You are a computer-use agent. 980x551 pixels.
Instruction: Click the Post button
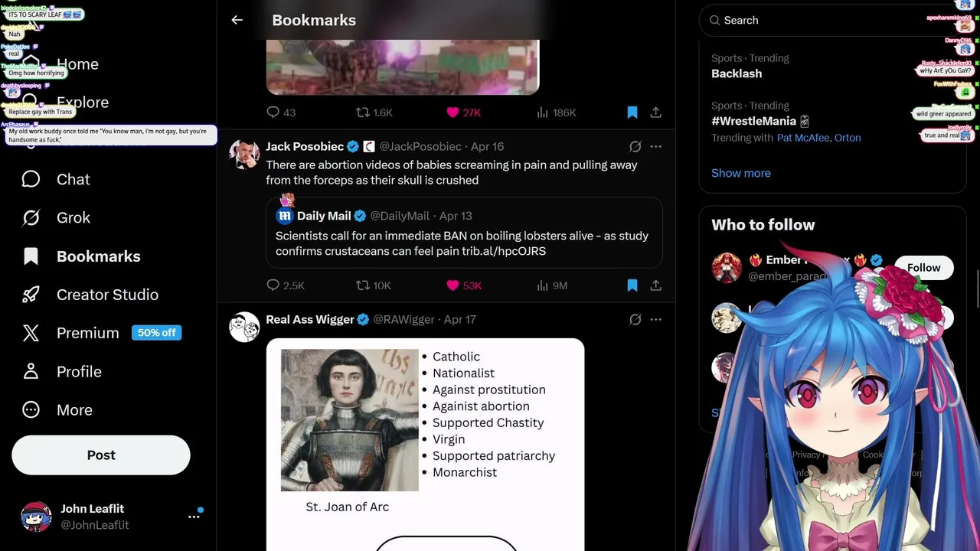click(101, 455)
